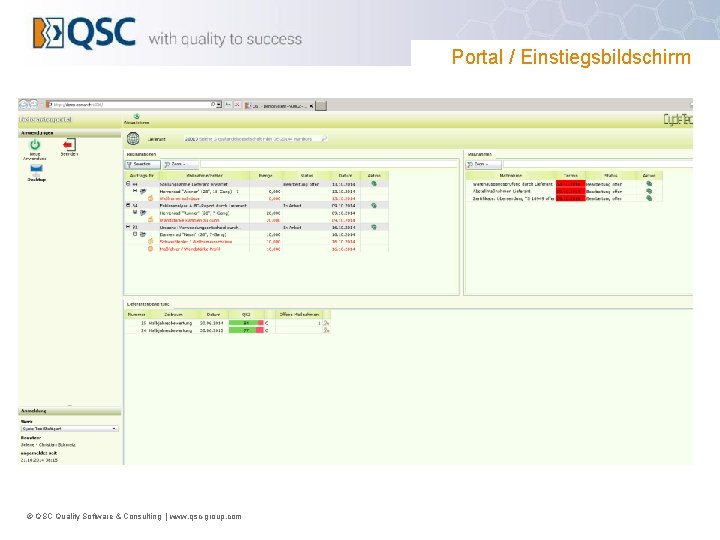Switch to the open browser tab
This screenshot has width=720, height=540.
pyautogui.click(x=279, y=106)
